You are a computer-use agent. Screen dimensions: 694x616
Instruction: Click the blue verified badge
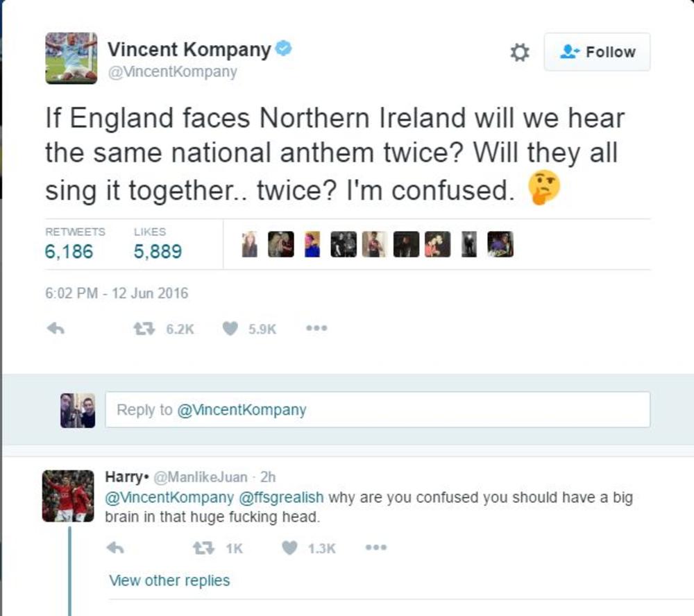(x=283, y=49)
